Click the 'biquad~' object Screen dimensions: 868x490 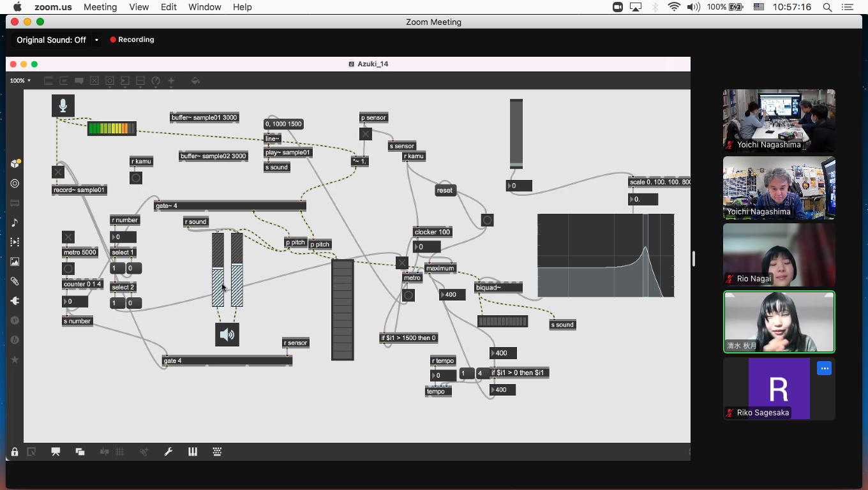click(499, 287)
